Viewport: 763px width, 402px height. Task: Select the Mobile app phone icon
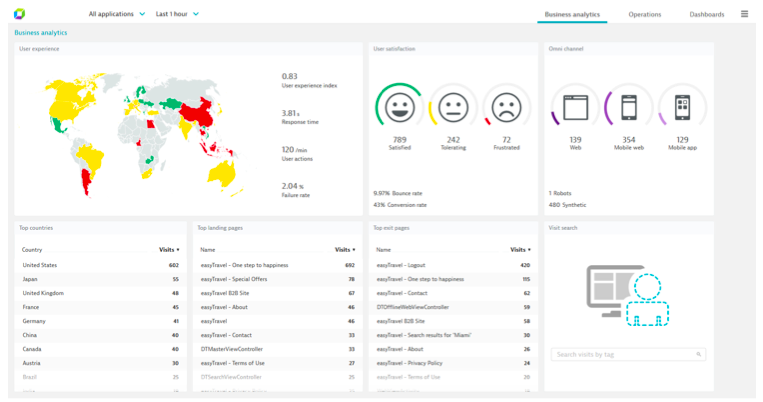pyautogui.click(x=682, y=108)
